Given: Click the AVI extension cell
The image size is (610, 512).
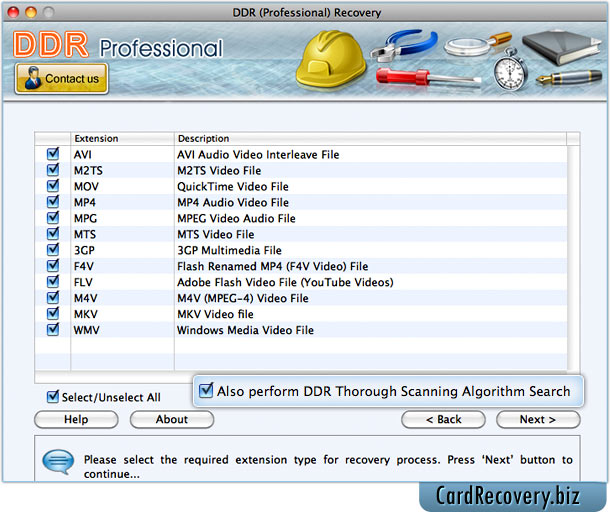Looking at the screenshot, I should [122, 154].
